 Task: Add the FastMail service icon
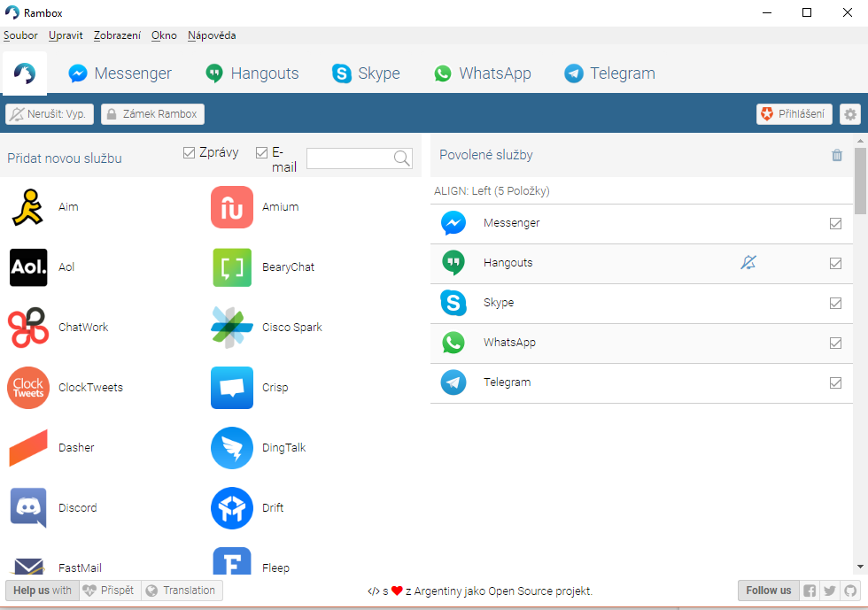pos(28,566)
